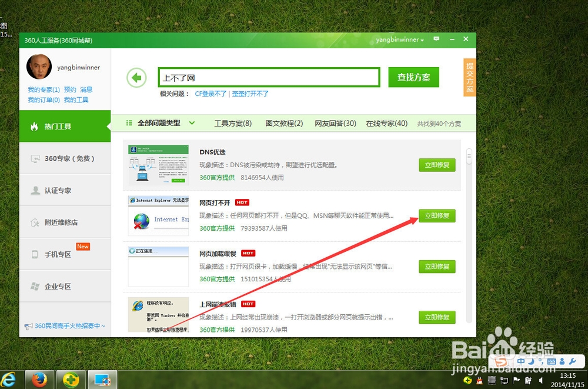This screenshot has width=588, height=389.
Task: Click the 360专家 monitor icon
Action: pyautogui.click(x=35, y=159)
